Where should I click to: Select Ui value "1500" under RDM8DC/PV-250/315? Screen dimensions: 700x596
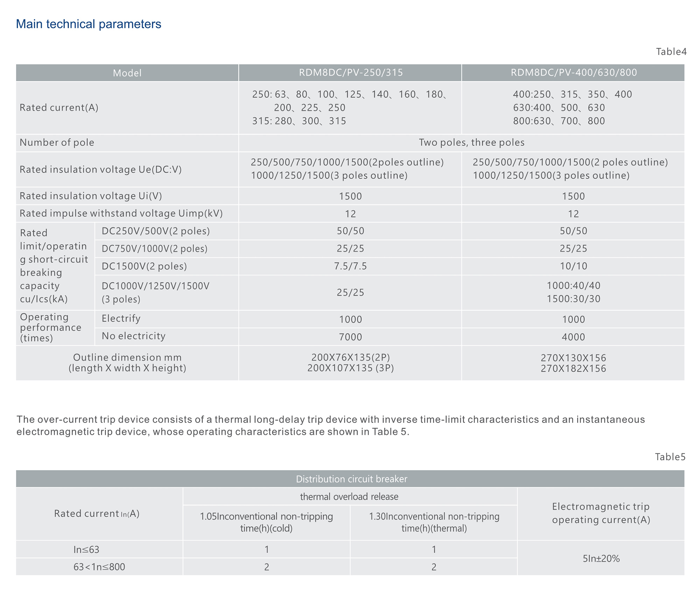[x=350, y=196]
